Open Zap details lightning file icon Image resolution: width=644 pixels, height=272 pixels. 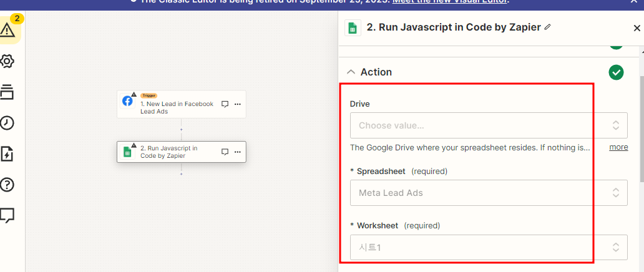pyautogui.click(x=7, y=154)
